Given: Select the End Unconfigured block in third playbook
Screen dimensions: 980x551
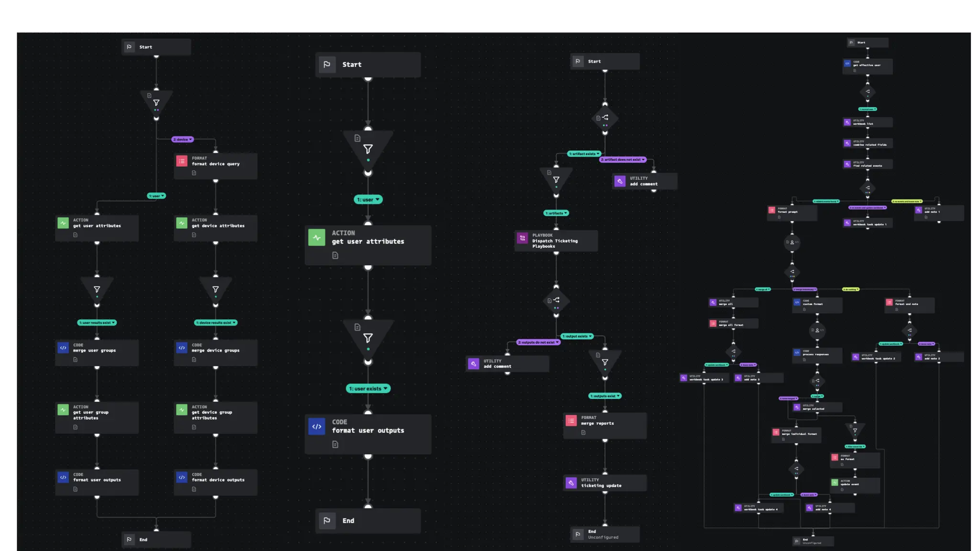Looking at the screenshot, I should coord(605,534).
